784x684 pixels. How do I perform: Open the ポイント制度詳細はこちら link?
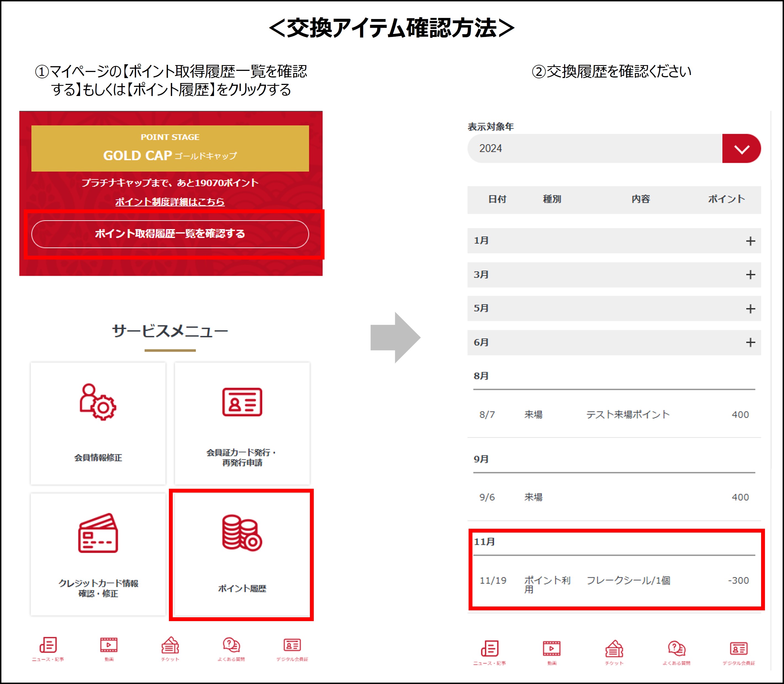pyautogui.click(x=170, y=202)
